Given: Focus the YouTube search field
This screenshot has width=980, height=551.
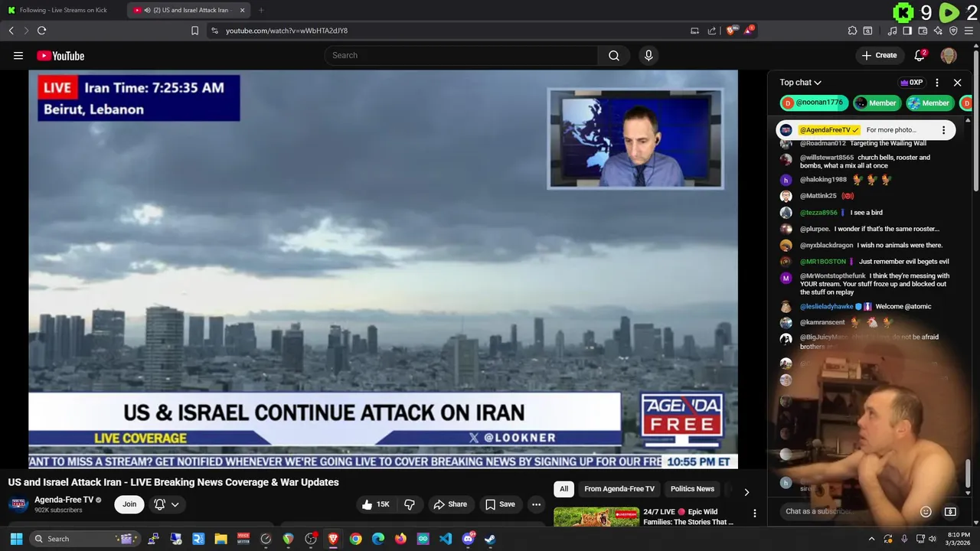Looking at the screenshot, I should pyautogui.click(x=462, y=55).
